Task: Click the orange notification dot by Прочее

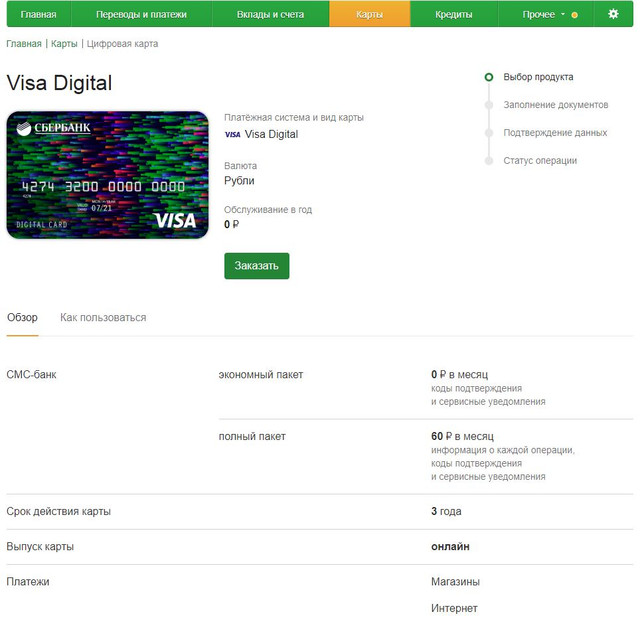Action: click(574, 15)
